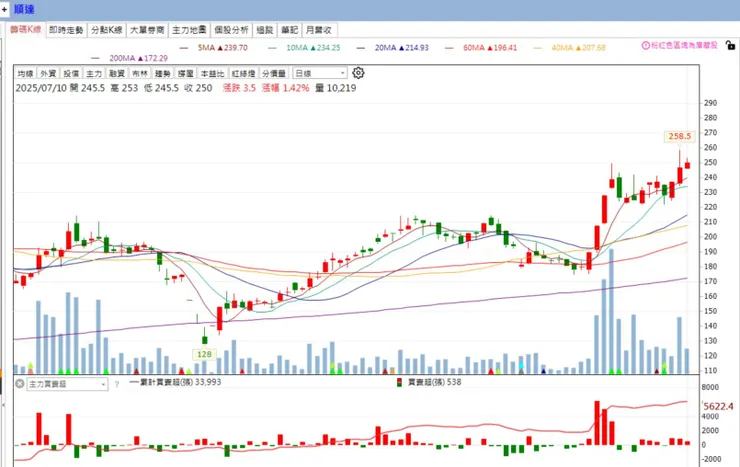Toggle the 主力 overlay button
The height and width of the screenshot is (467, 740).
pos(94,73)
